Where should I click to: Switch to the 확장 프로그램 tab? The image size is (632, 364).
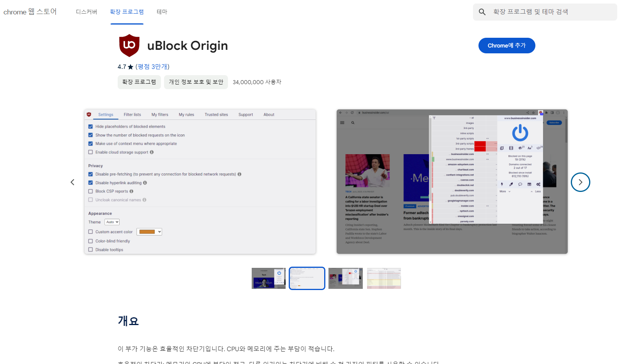(x=127, y=12)
